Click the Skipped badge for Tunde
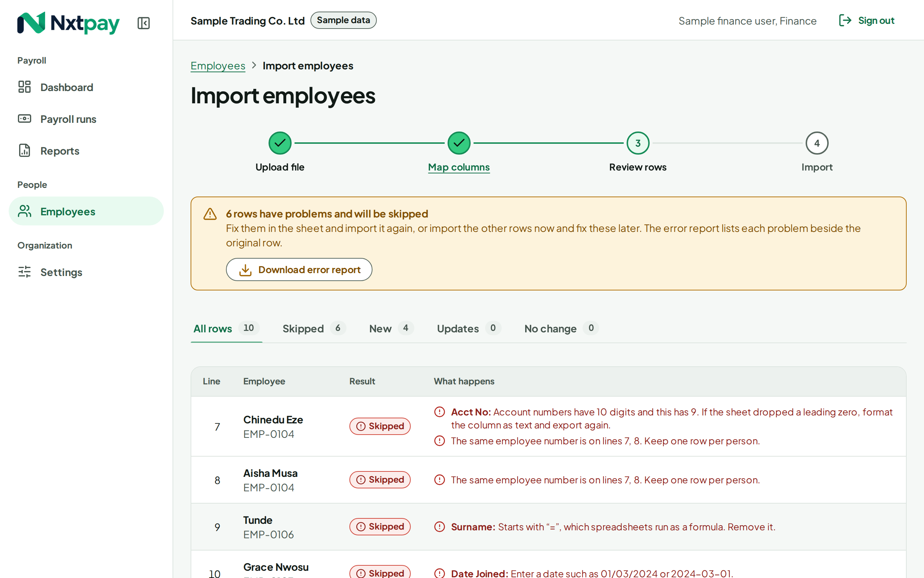This screenshot has width=924, height=578. (x=380, y=526)
